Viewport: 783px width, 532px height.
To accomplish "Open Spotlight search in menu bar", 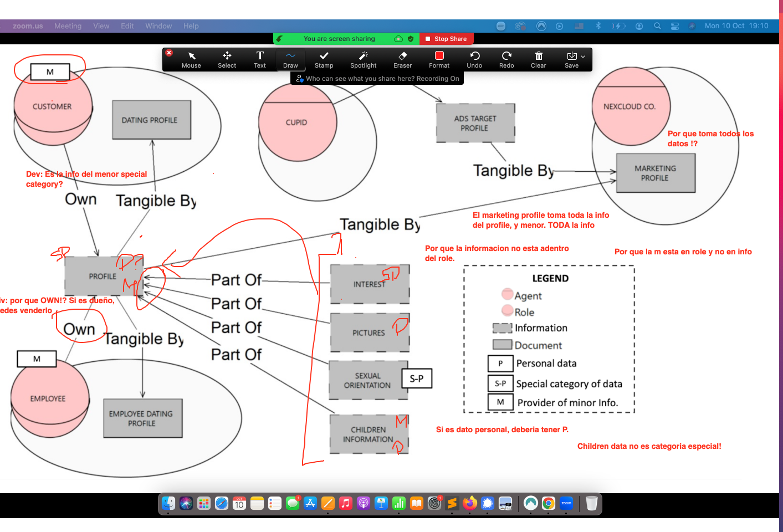I will 657,26.
